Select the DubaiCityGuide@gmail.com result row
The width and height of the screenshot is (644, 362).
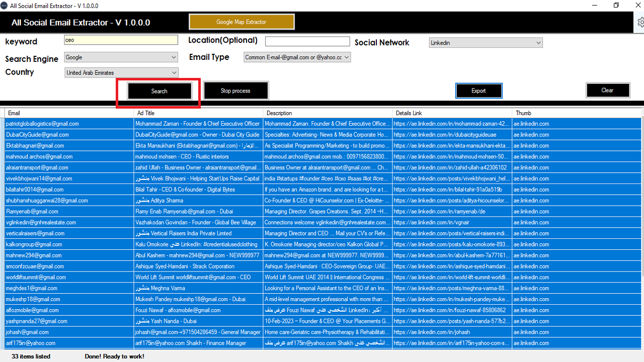(65, 134)
